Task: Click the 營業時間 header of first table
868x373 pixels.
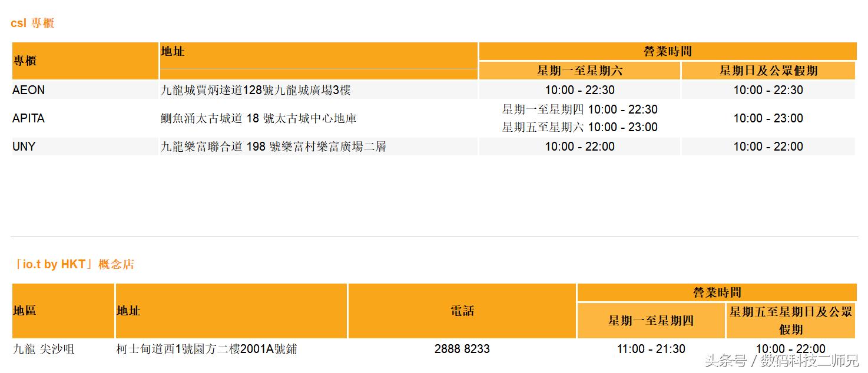Action: (667, 51)
